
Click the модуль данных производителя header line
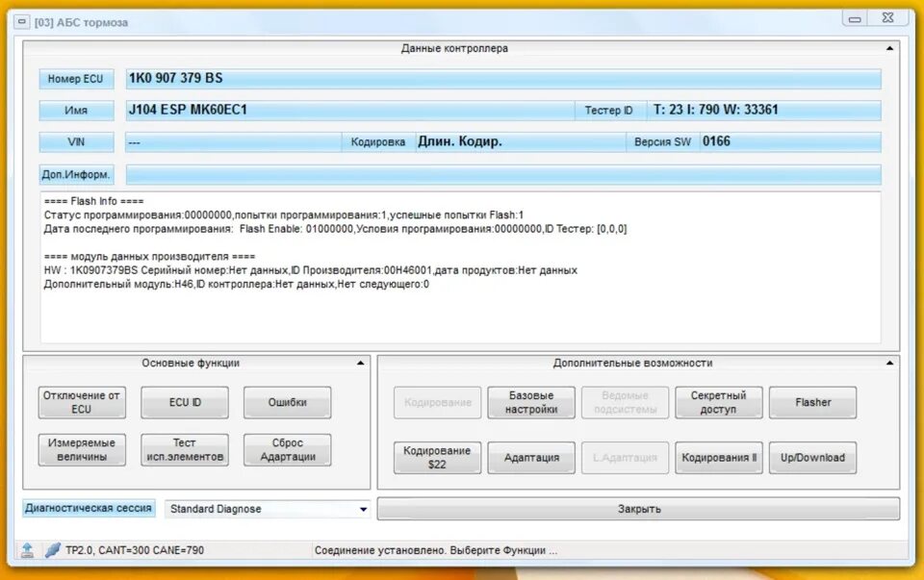coord(150,257)
